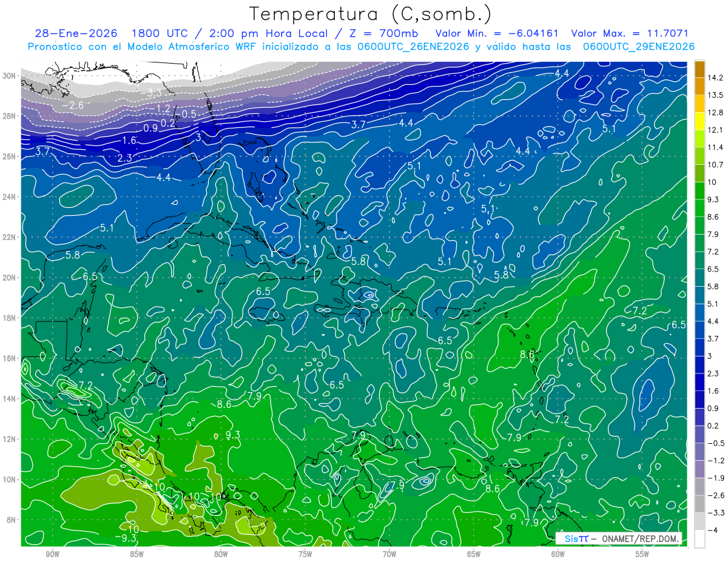The width and height of the screenshot is (728, 562).
Task: Click the latitude label '10N'
Action: [x=10, y=480]
